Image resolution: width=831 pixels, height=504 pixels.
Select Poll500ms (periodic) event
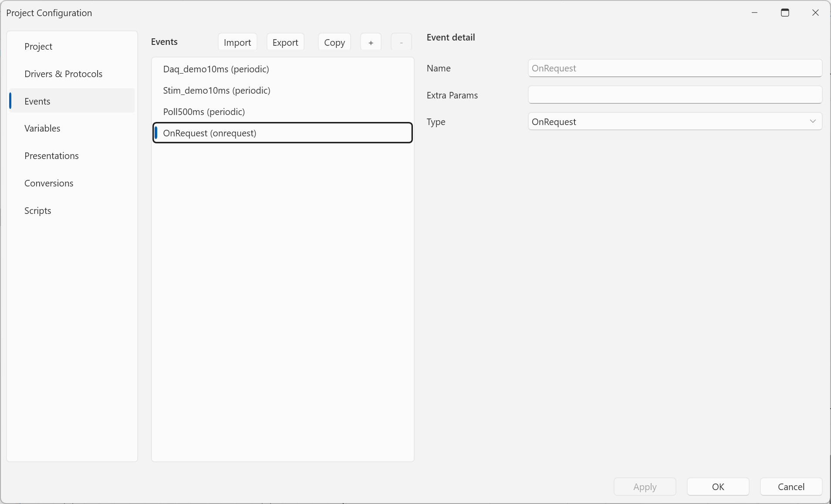click(283, 112)
